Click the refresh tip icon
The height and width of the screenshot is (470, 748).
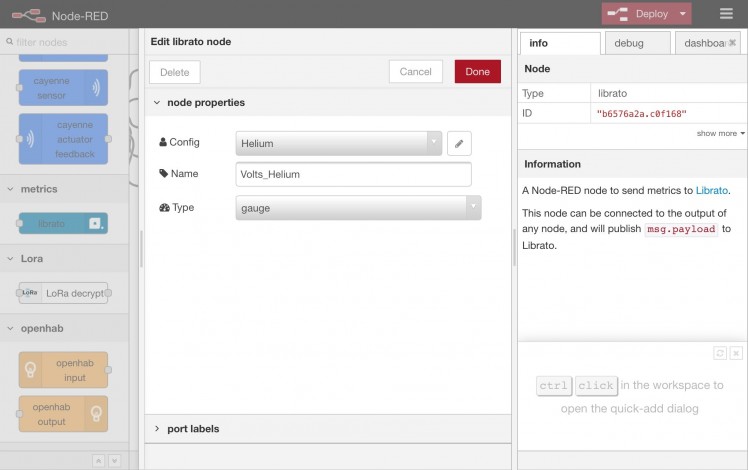pyautogui.click(x=720, y=353)
